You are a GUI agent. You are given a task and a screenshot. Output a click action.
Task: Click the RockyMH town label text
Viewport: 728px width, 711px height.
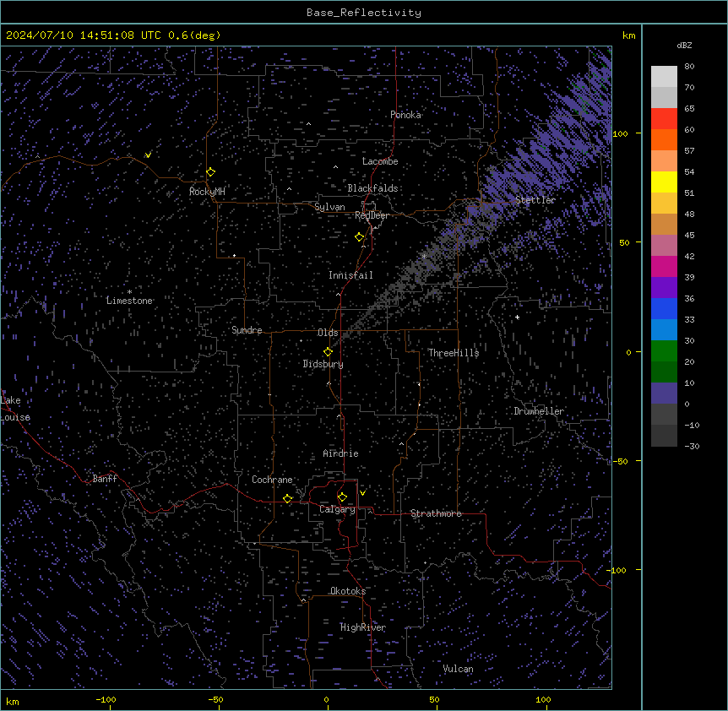click(x=207, y=191)
